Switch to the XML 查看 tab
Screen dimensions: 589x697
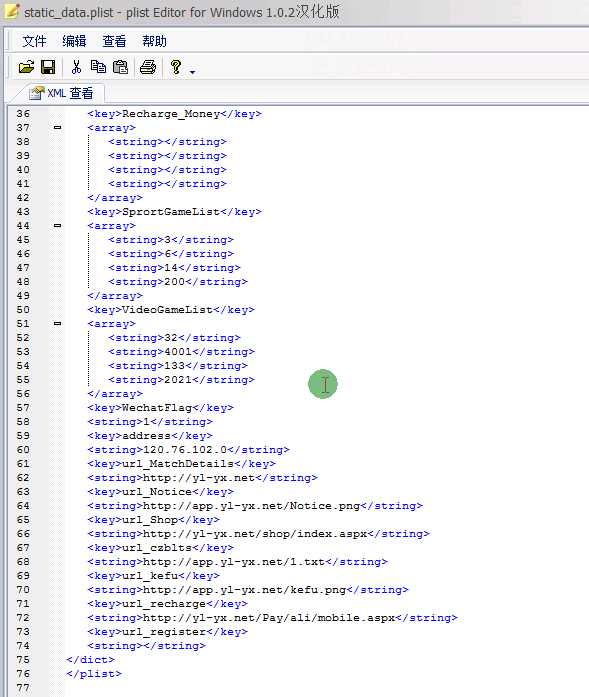pos(61,93)
